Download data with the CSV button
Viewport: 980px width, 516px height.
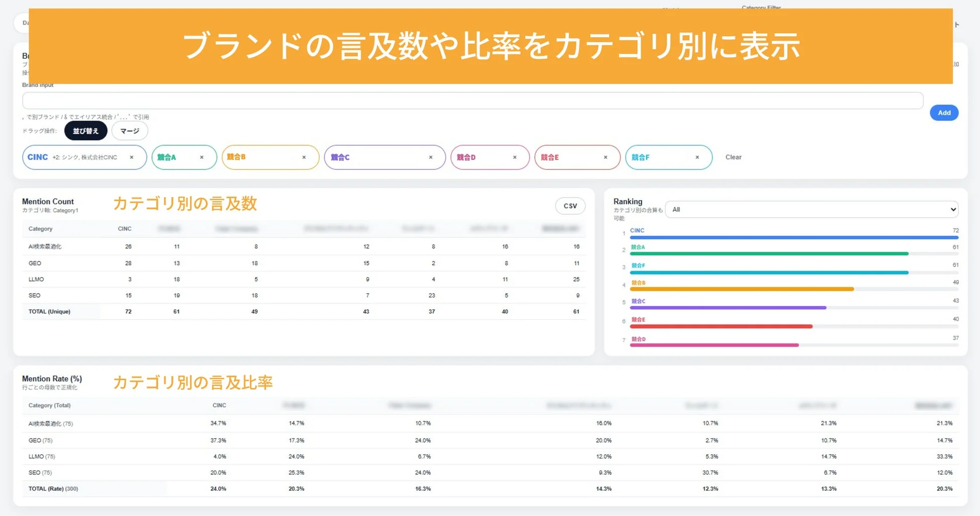click(570, 206)
